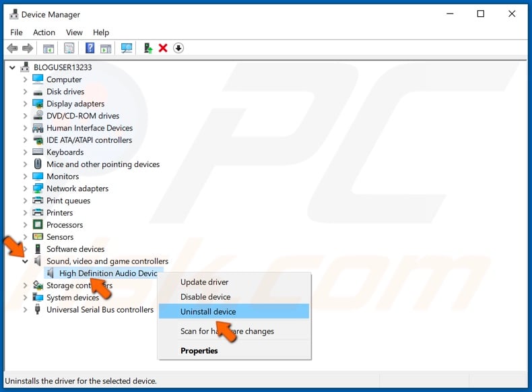This screenshot has height=392, width=532.
Task: Click the Action Pane toolbar icon
Action: click(106, 48)
